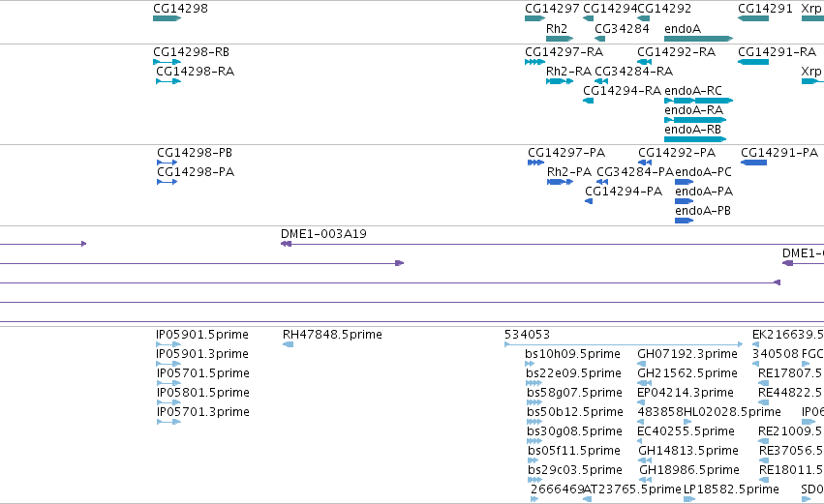Select transcript CG14298-RA
The image size is (824, 504).
point(168,81)
